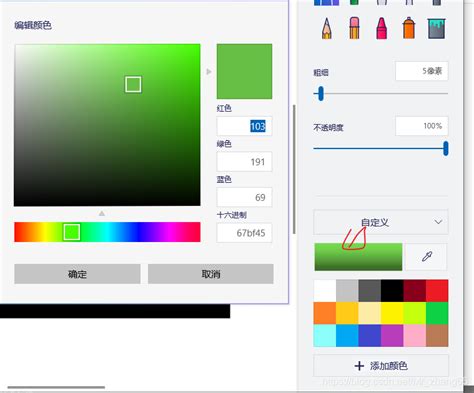Click the 蓝色 value field 69
Viewport: 474px width, 393px height.
244,197
